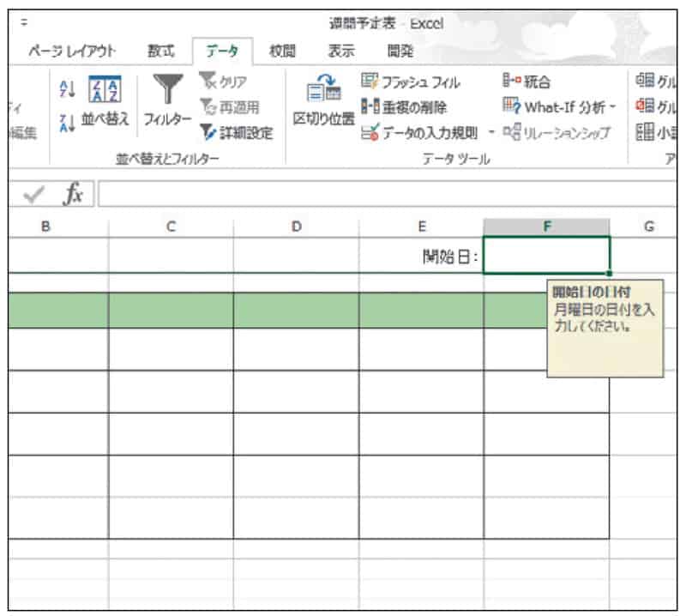Viewport: 686px width, 616px height.
Task: Click the fx insert function button
Action: click(73, 195)
